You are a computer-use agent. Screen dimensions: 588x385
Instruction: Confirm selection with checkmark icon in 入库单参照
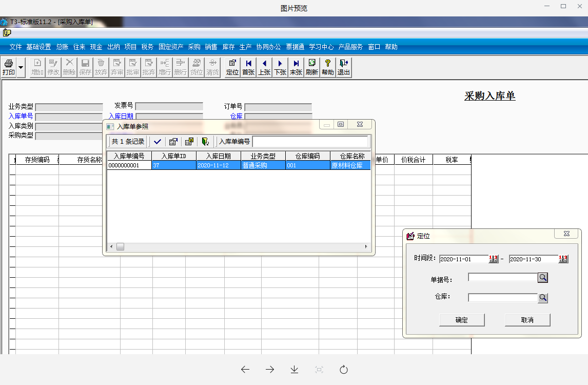coord(158,142)
